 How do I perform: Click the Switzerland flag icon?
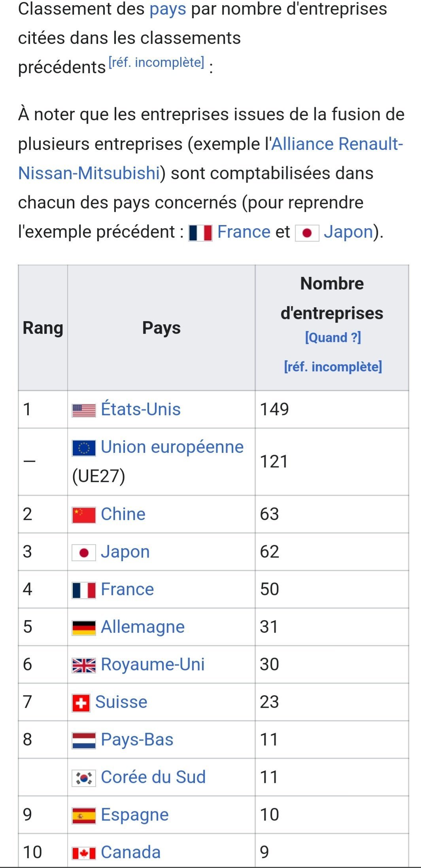[x=81, y=703]
